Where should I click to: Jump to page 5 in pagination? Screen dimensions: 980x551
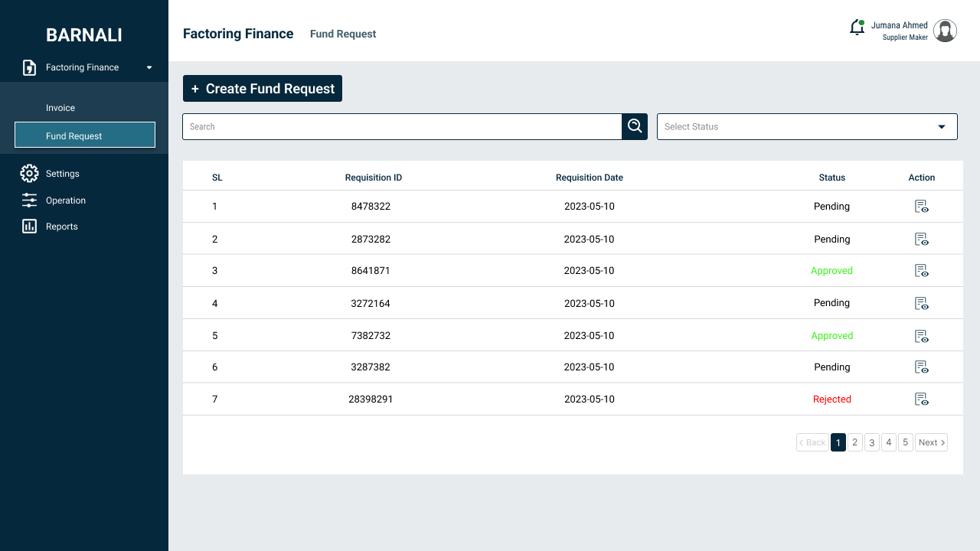pos(906,442)
